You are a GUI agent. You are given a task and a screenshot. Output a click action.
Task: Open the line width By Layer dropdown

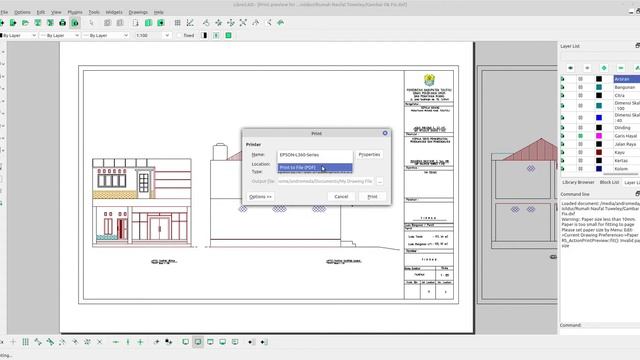(x=60, y=36)
